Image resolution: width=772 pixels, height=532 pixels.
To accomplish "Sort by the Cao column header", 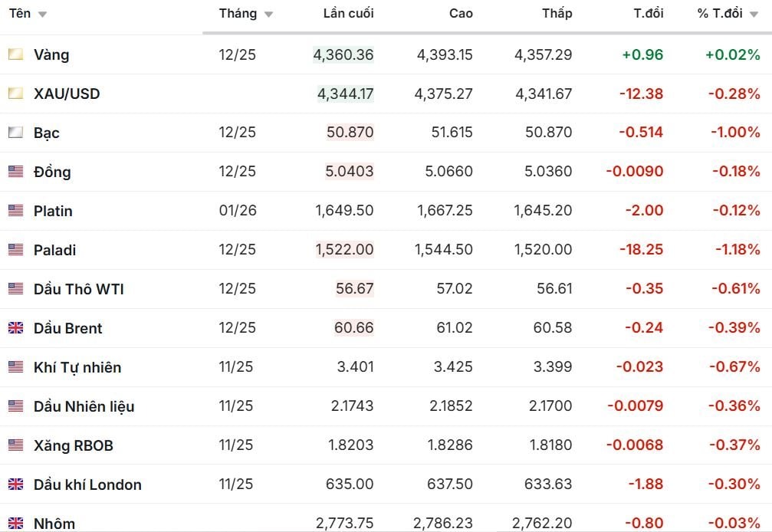I will tap(461, 14).
